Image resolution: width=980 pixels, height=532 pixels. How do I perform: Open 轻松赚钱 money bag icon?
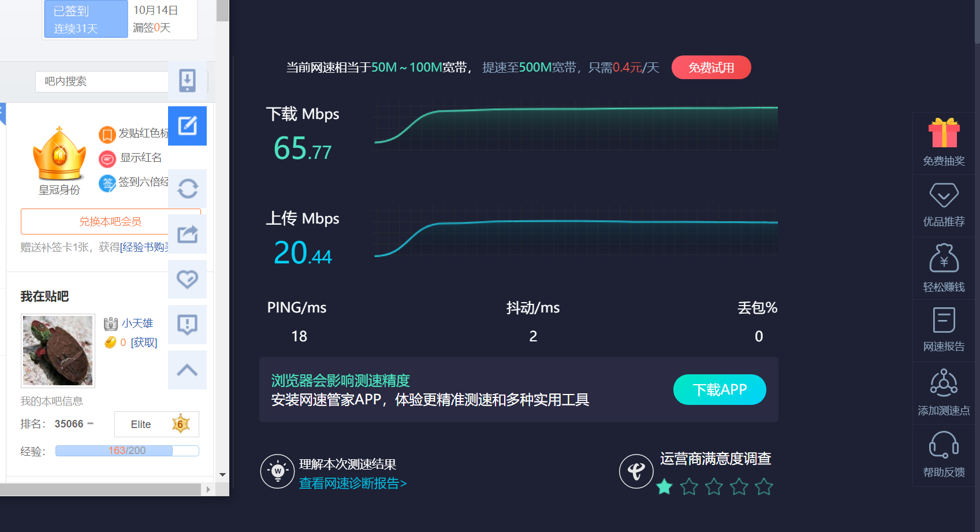click(944, 258)
